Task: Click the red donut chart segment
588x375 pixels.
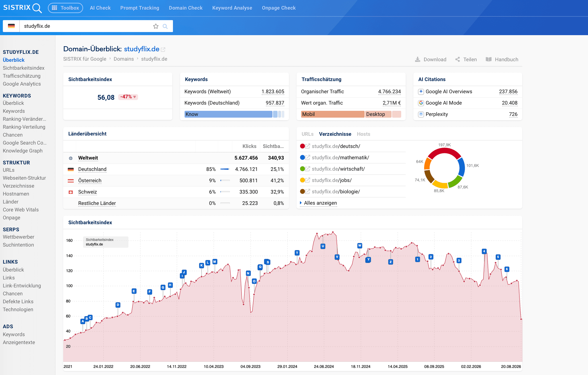Action: pyautogui.click(x=444, y=151)
